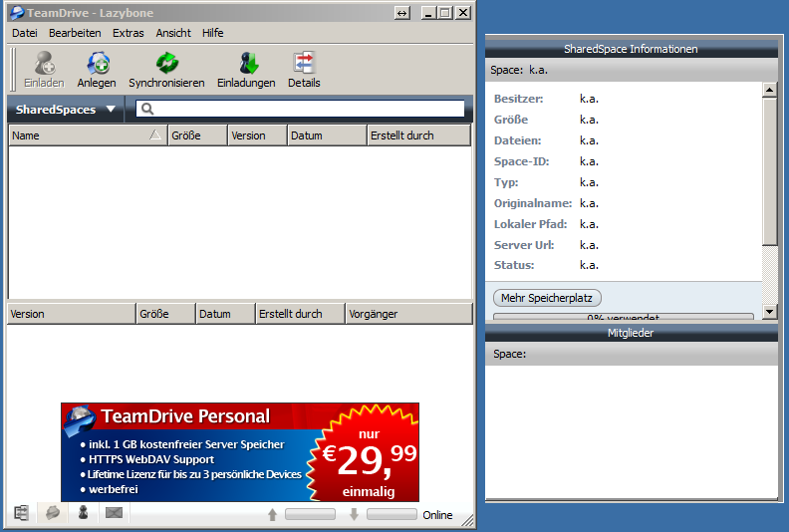Click the upload progress bar
Screen dimensions: 789x532
[x=310, y=514]
